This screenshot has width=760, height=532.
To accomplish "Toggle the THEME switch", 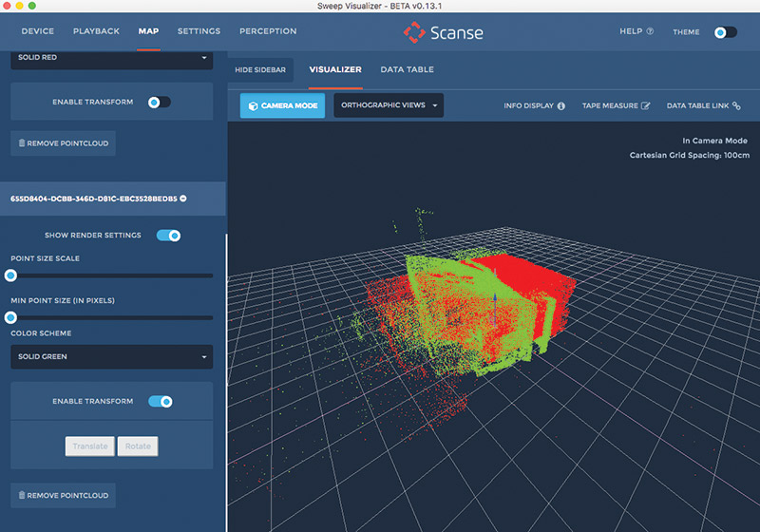I will pyautogui.click(x=725, y=32).
